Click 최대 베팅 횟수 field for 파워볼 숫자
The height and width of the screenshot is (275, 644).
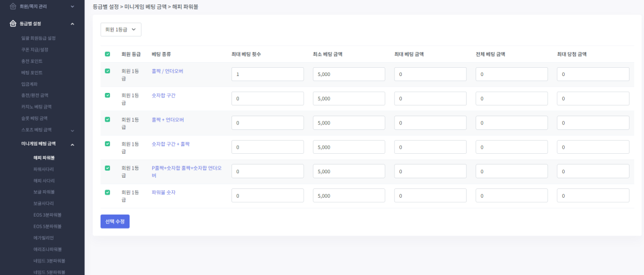click(267, 195)
